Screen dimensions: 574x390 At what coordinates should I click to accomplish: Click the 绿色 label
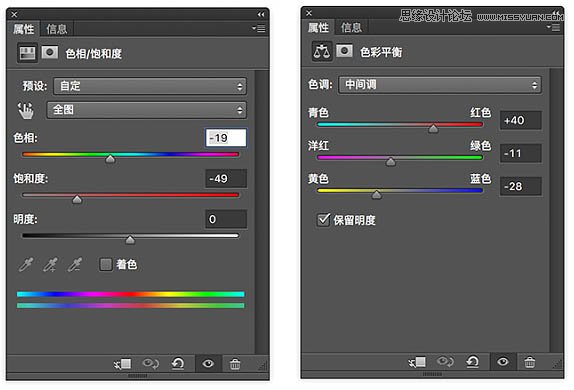[x=480, y=146]
